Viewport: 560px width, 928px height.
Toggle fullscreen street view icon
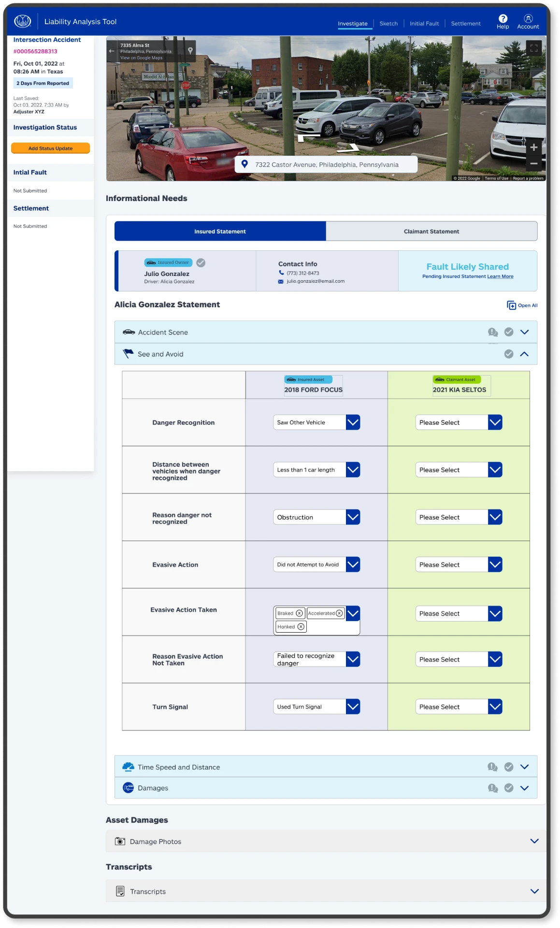534,48
